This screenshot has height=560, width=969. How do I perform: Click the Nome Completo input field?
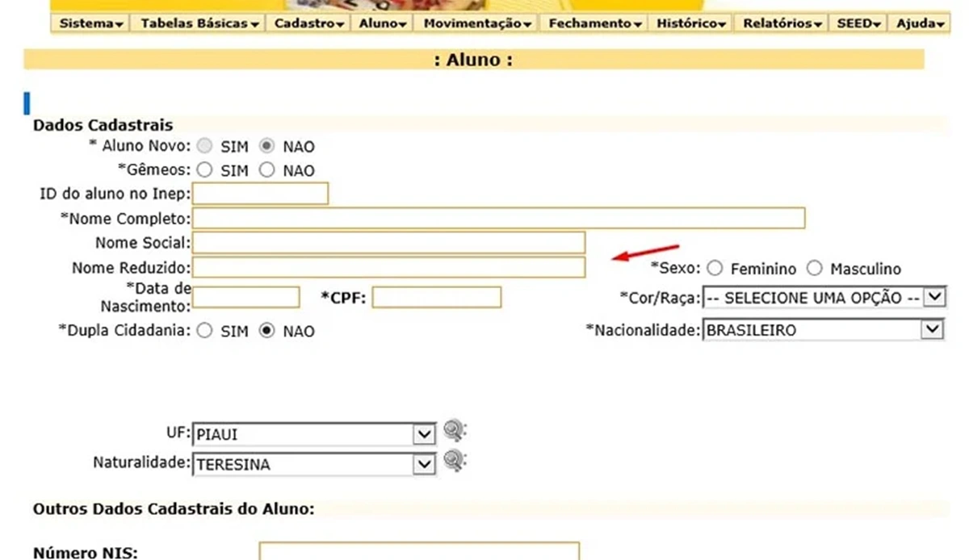498,219
